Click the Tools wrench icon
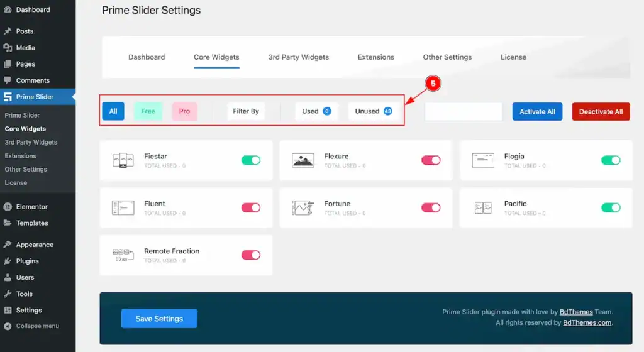The height and width of the screenshot is (352, 644). tap(8, 294)
